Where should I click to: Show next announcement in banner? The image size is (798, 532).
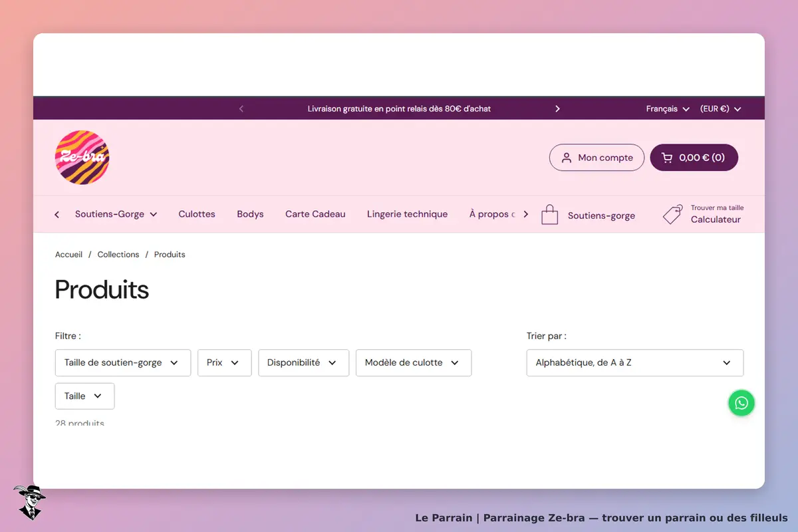(557, 108)
